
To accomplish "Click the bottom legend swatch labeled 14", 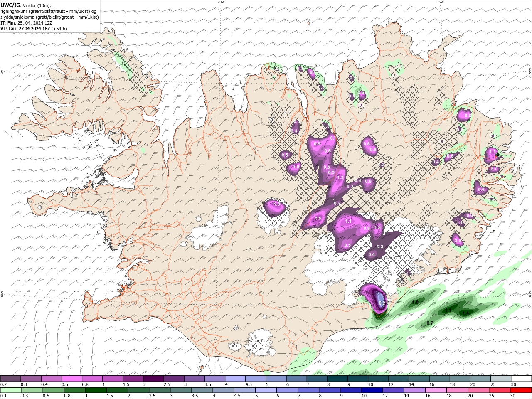I will [414, 390].
